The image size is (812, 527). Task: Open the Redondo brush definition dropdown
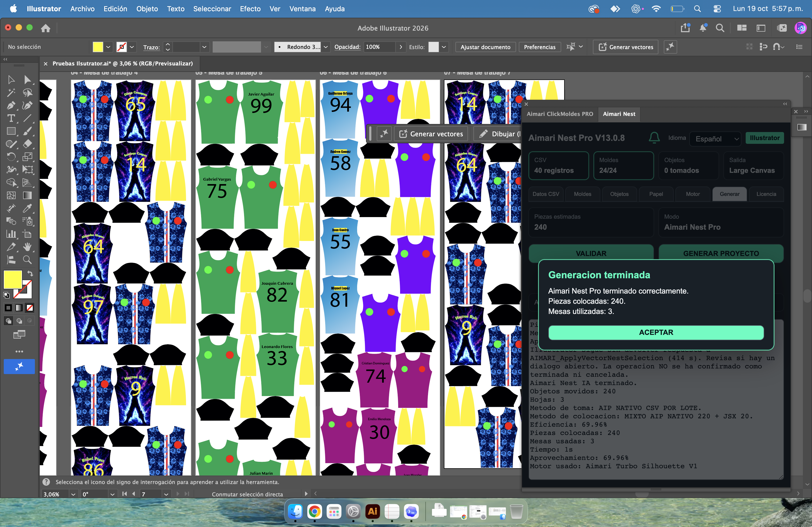pos(325,47)
